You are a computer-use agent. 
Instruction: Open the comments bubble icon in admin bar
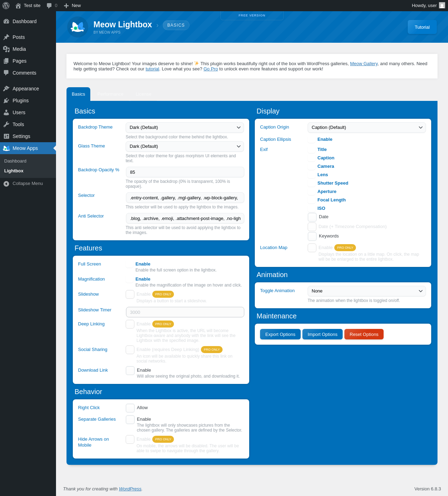(x=49, y=6)
